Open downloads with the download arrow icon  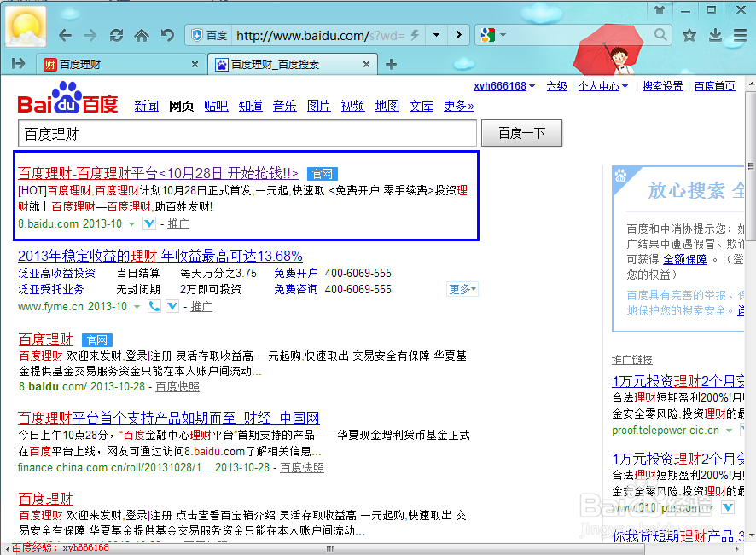[714, 36]
